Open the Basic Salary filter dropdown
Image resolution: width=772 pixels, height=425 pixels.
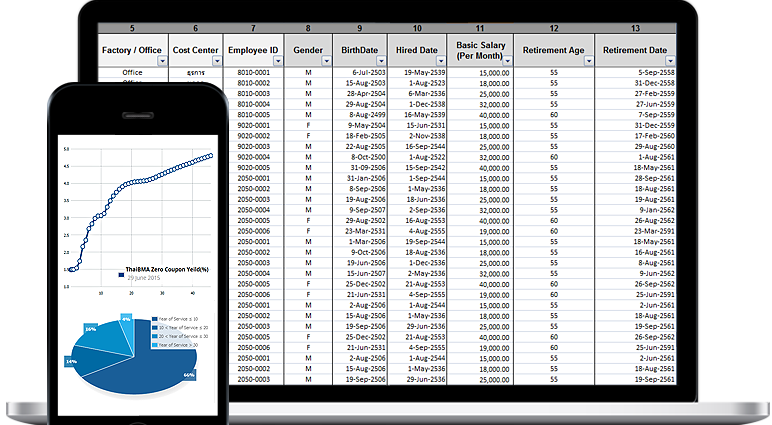click(x=508, y=61)
